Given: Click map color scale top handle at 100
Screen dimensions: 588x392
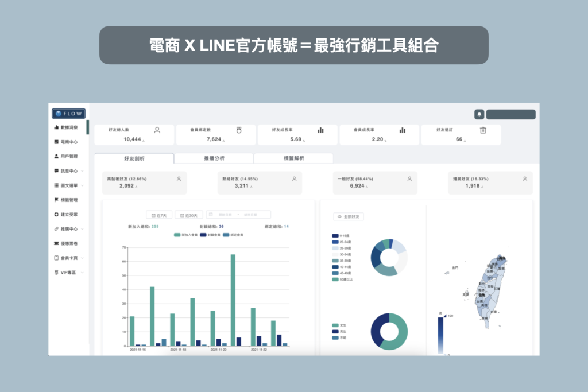Looking at the screenshot, I should (x=445, y=316).
